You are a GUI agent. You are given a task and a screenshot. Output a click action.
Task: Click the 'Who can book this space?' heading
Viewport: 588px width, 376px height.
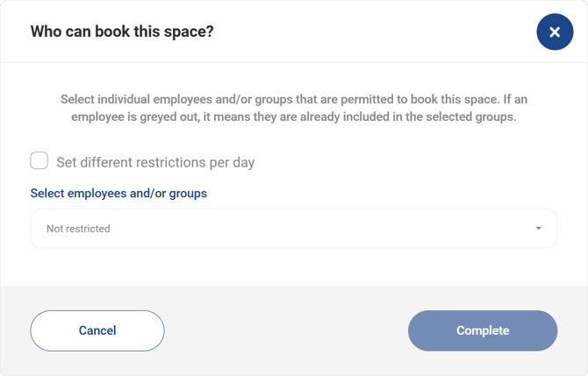pos(122,32)
